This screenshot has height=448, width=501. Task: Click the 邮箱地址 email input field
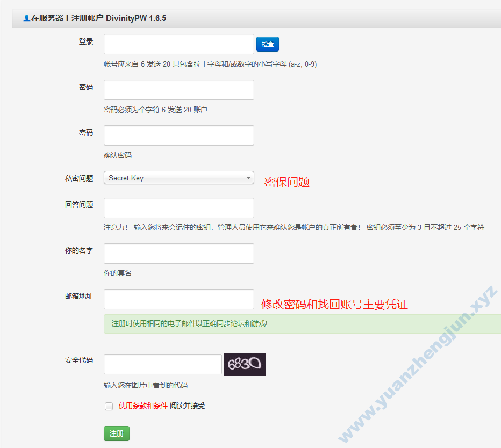[178, 299]
